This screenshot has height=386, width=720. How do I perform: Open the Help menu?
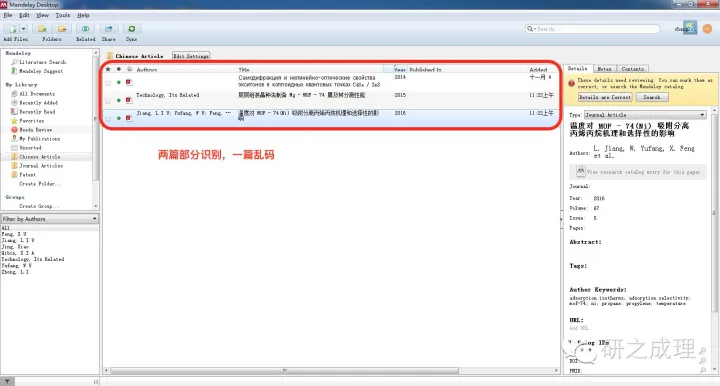click(83, 15)
